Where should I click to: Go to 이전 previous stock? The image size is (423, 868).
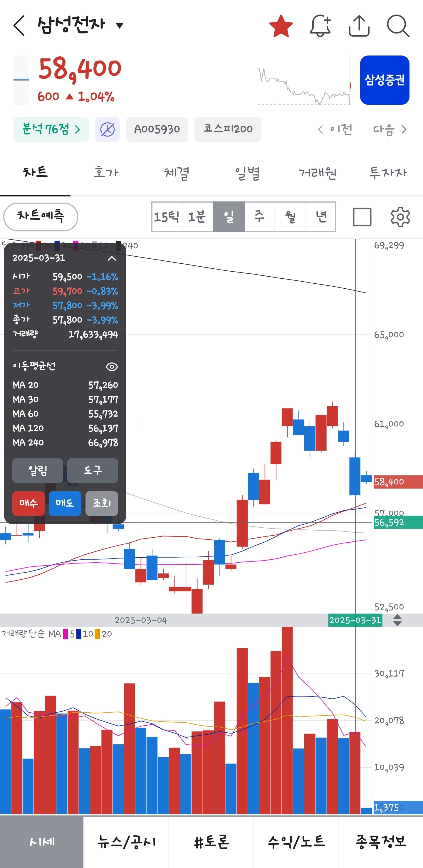pyautogui.click(x=335, y=129)
